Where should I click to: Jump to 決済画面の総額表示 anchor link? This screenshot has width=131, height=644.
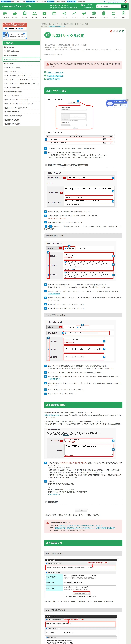pyautogui.click(x=55, y=76)
